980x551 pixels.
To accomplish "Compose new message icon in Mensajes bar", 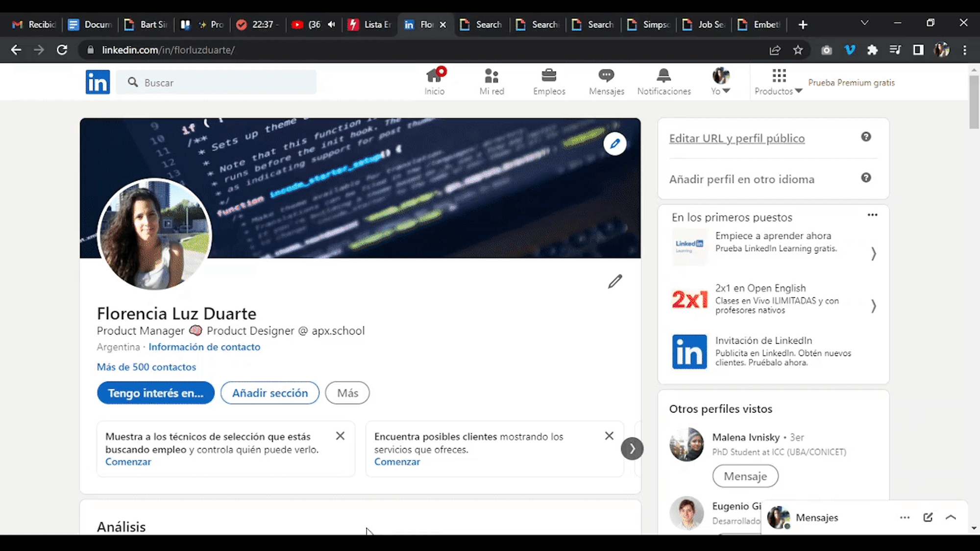I will point(928,517).
